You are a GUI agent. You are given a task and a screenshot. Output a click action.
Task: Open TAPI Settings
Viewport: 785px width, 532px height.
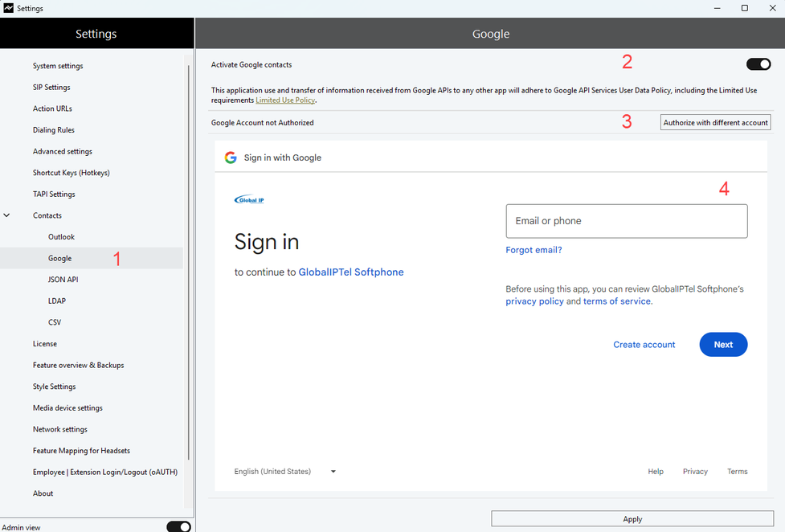[x=54, y=194]
